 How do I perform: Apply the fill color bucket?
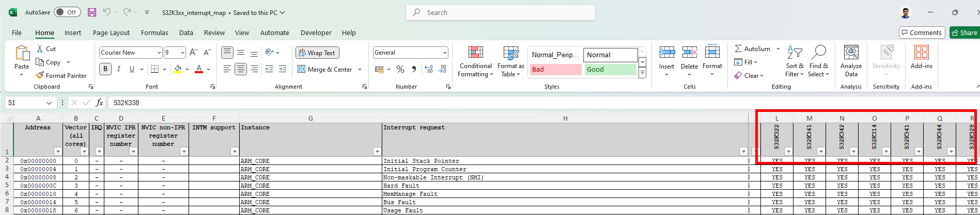pyautogui.click(x=178, y=69)
